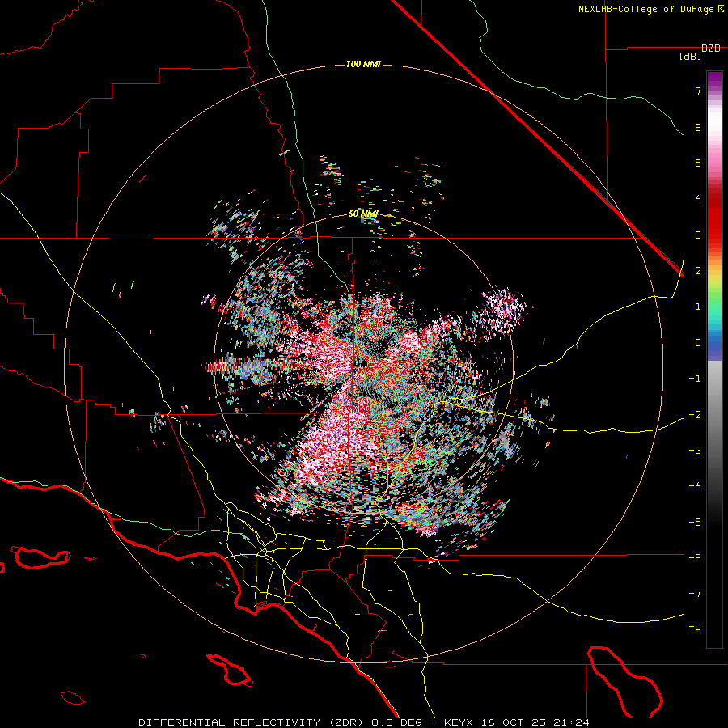Viewport: 728px width, 728px height.
Task: Click the '-5' value on dB scale
Action: pyautogui.click(x=695, y=523)
